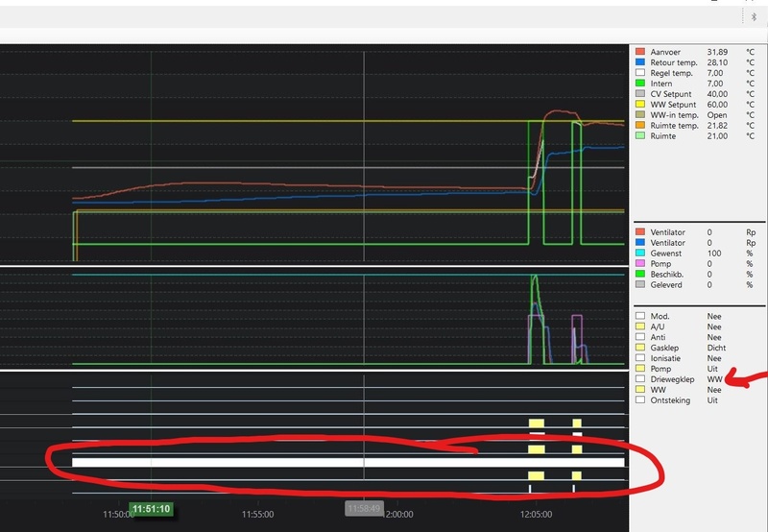Click the Intern value 7,00
This screenshot has width=768, height=532.
[714, 84]
